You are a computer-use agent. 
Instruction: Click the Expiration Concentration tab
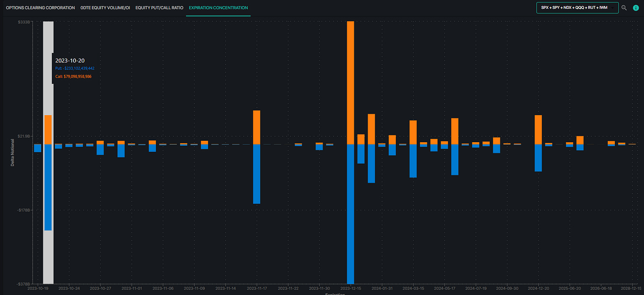click(x=218, y=8)
